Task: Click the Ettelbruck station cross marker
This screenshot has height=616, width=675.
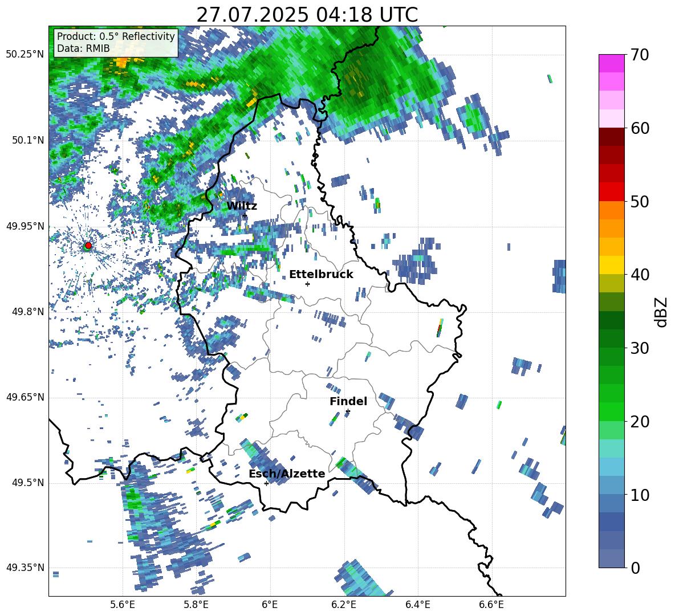Action: pyautogui.click(x=307, y=284)
